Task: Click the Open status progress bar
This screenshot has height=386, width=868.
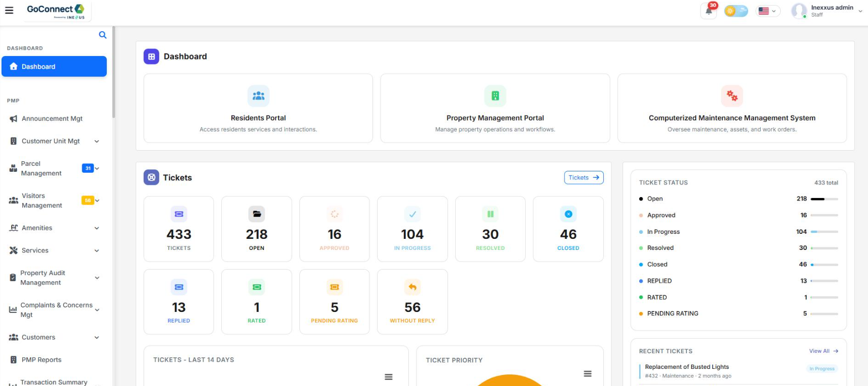Action: pos(825,199)
